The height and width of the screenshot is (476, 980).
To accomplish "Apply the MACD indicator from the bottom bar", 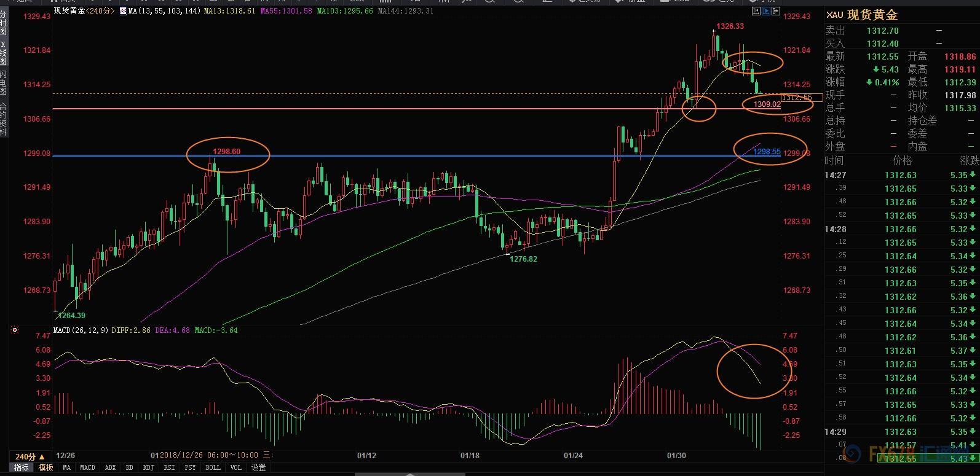I will (x=87, y=468).
